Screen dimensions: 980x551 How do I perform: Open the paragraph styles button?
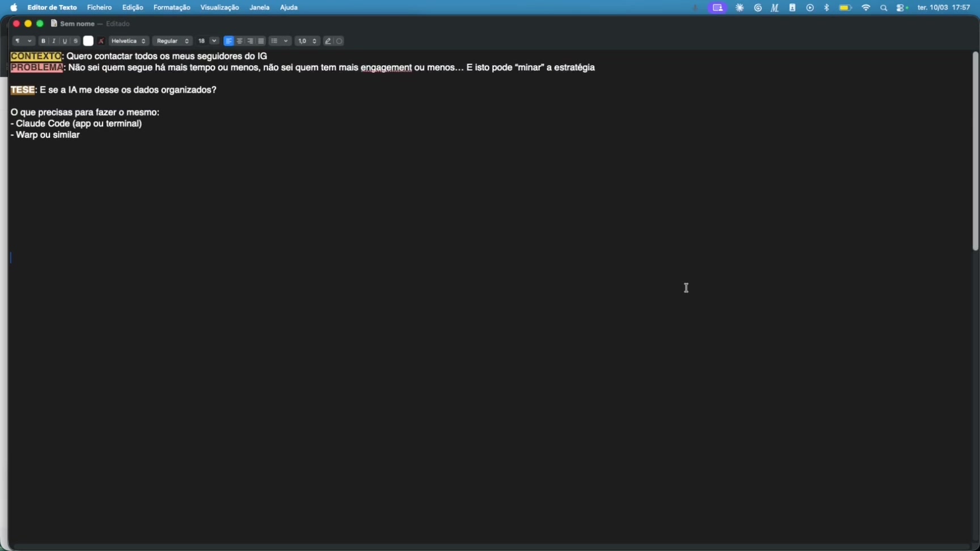(x=23, y=41)
